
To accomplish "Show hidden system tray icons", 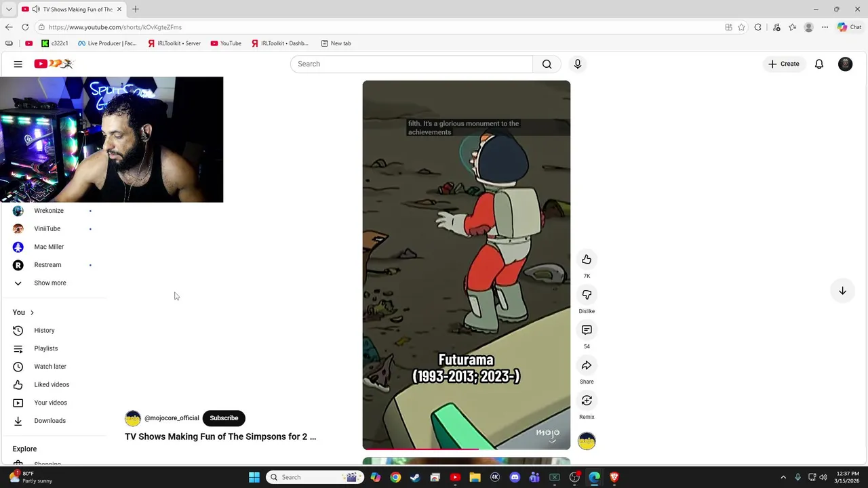I will [x=783, y=477].
